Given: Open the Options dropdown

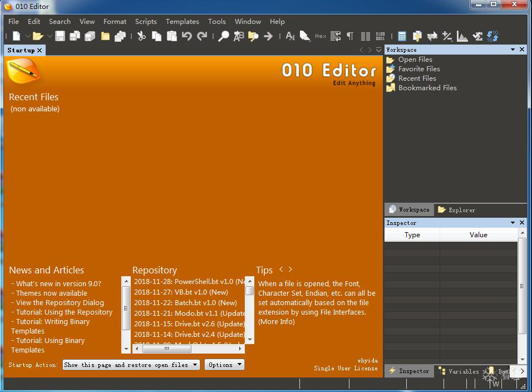Looking at the screenshot, I should click(224, 365).
